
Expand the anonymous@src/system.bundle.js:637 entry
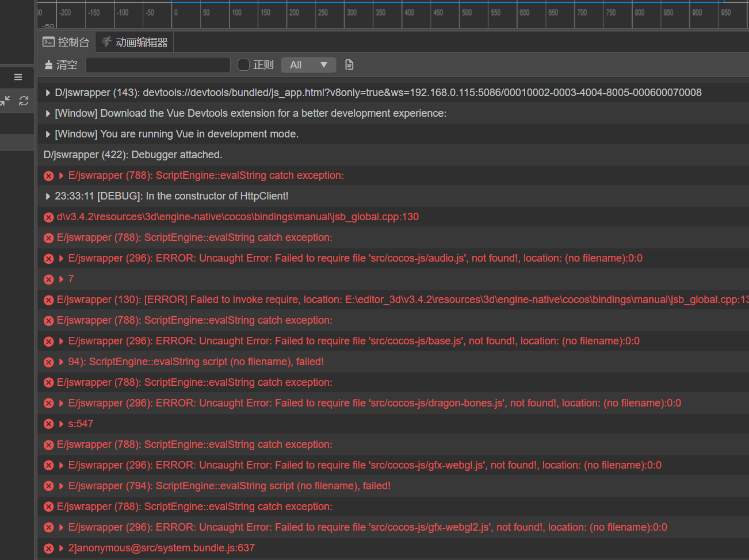[61, 548]
